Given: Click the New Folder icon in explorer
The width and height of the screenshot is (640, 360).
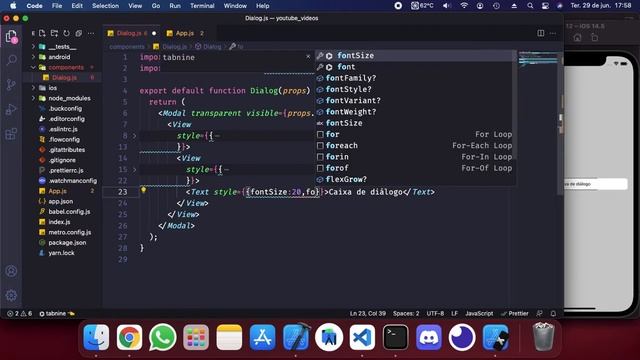Looking at the screenshot, I should (54, 33).
